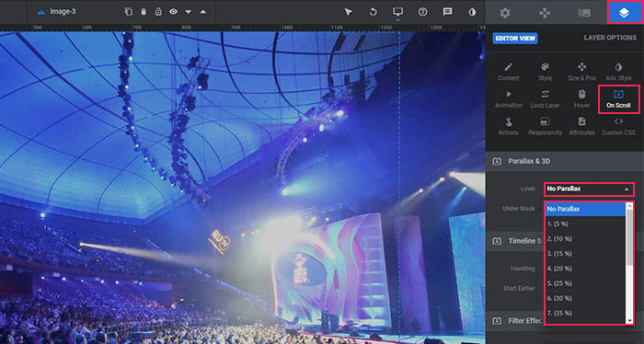The image size is (644, 344).
Task: Open the Custom CSS panel
Action: pyautogui.click(x=618, y=126)
